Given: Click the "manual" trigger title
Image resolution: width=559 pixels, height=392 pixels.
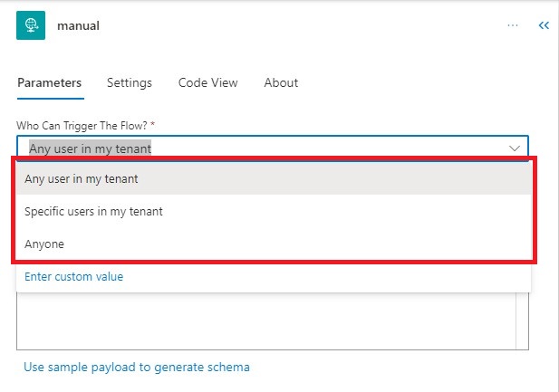Looking at the screenshot, I should click(78, 25).
